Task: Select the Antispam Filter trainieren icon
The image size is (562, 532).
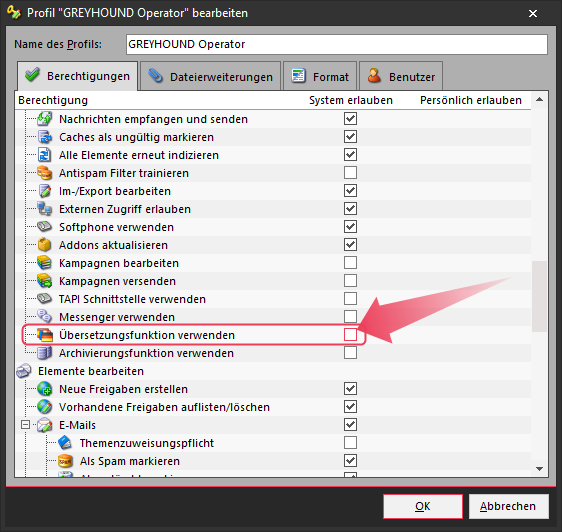Action: pyautogui.click(x=45, y=173)
